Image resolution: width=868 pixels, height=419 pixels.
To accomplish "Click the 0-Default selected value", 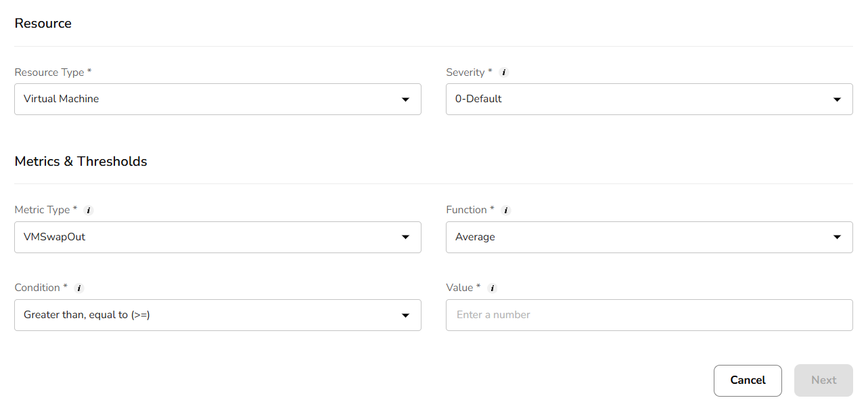I will click(478, 99).
